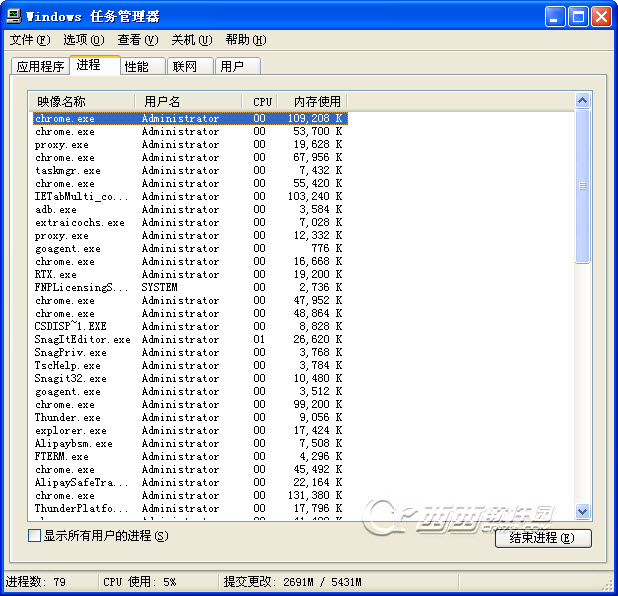Open the 联网 tab
The image size is (618, 596).
190,66
